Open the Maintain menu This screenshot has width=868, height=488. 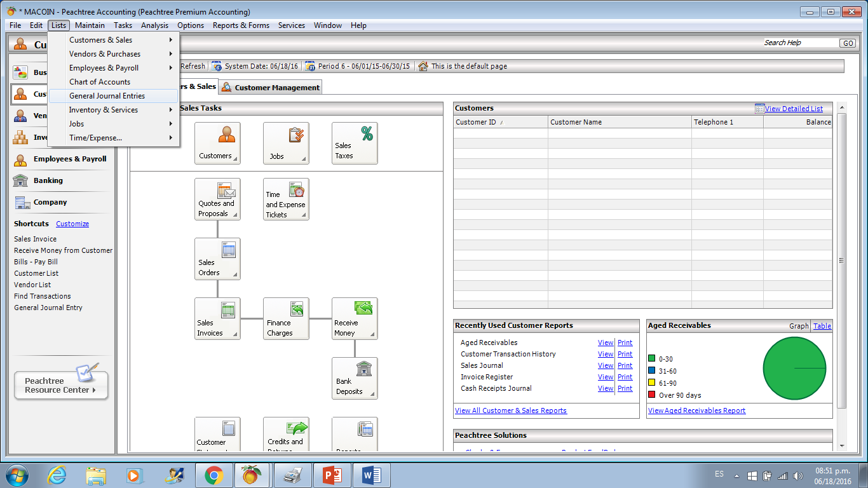pyautogui.click(x=90, y=25)
